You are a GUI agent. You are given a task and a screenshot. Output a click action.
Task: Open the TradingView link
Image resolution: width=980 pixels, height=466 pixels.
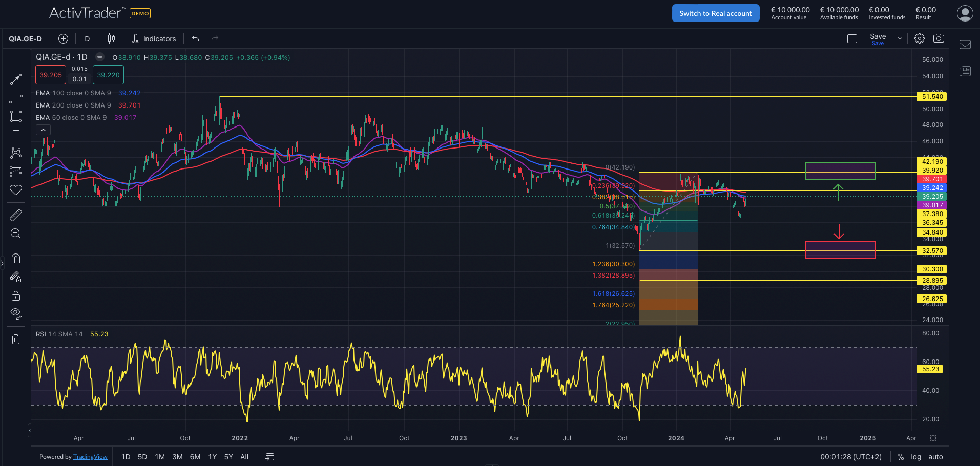(x=90, y=457)
